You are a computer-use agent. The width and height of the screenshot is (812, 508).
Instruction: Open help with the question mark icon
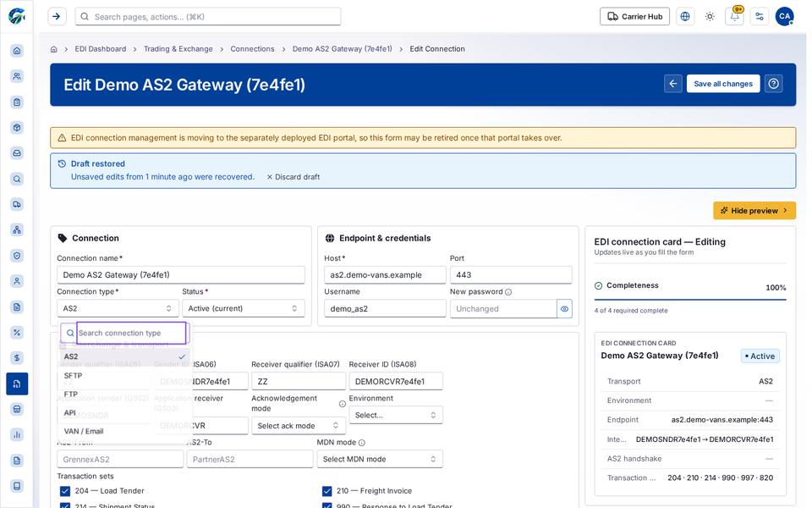(x=774, y=84)
